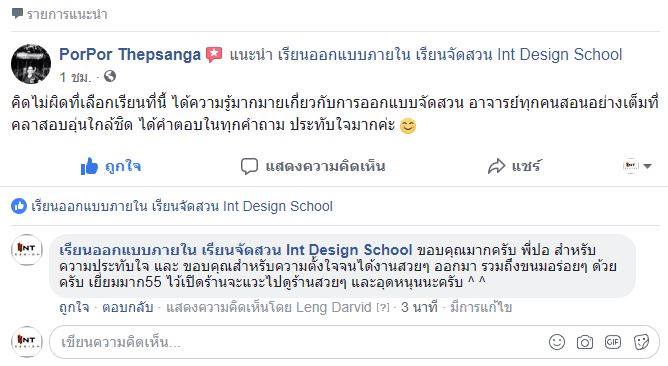668x366 pixels.
Task: Click the recommendation star badge icon
Action: tap(214, 55)
